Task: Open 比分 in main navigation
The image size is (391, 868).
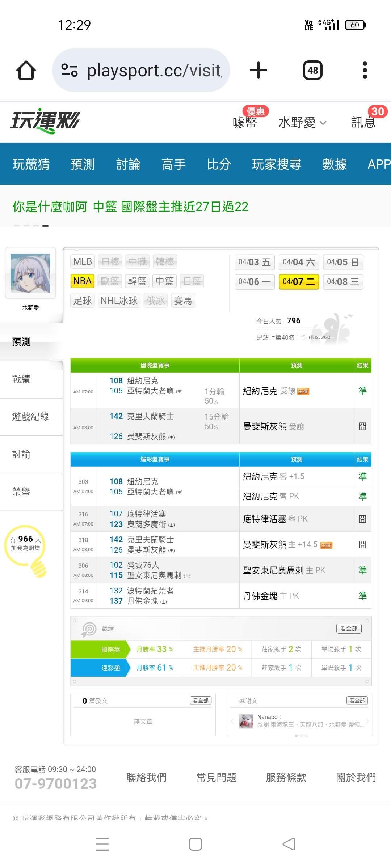Action: coord(219,164)
